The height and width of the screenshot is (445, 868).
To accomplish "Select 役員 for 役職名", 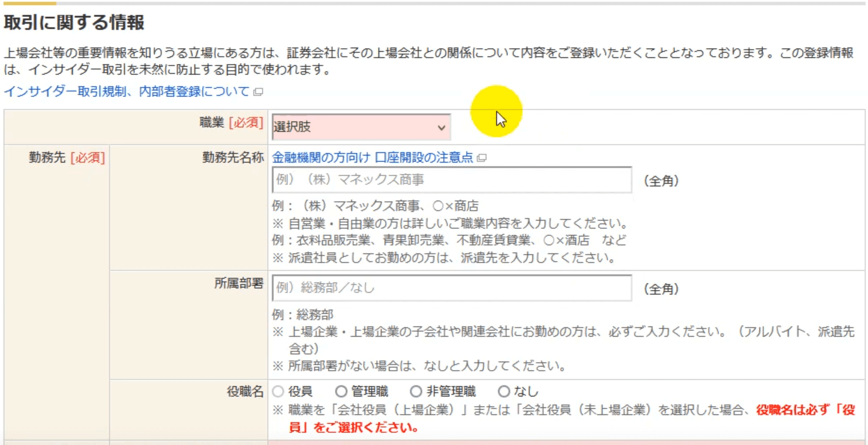I will click(277, 391).
